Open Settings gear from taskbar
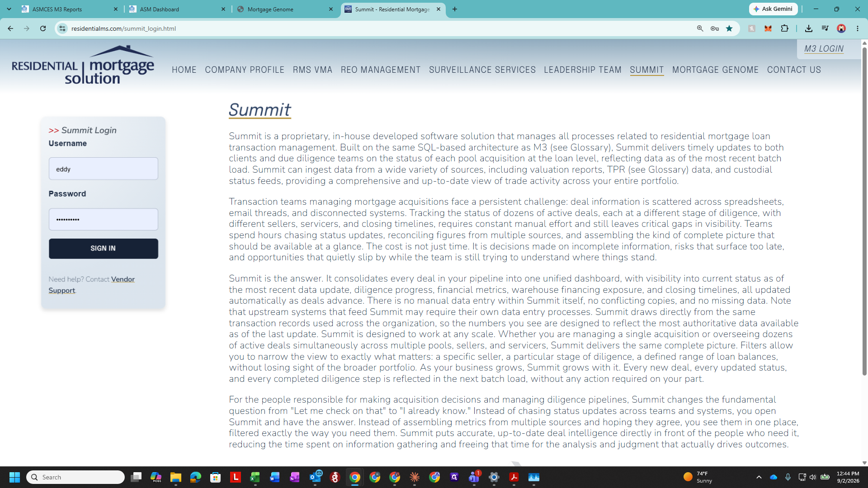The height and width of the screenshot is (488, 868). pos(494,477)
